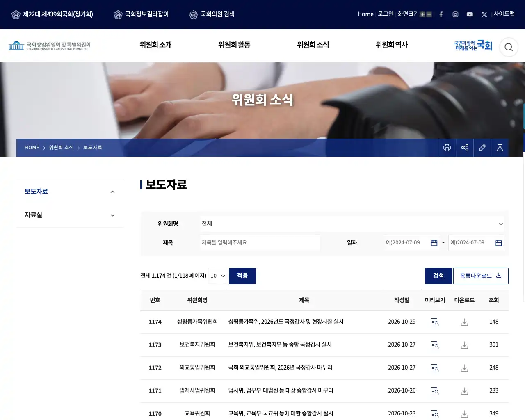Open 국회정보길라잡이 link in top bar

pos(141,14)
